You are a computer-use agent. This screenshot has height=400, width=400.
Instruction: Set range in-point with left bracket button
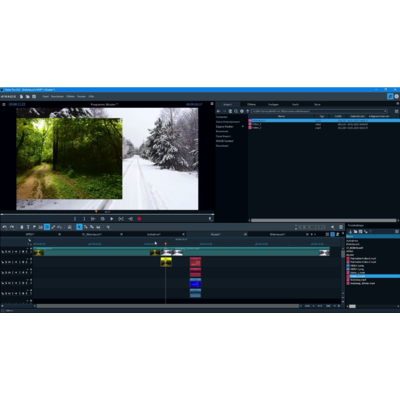tap(75, 219)
